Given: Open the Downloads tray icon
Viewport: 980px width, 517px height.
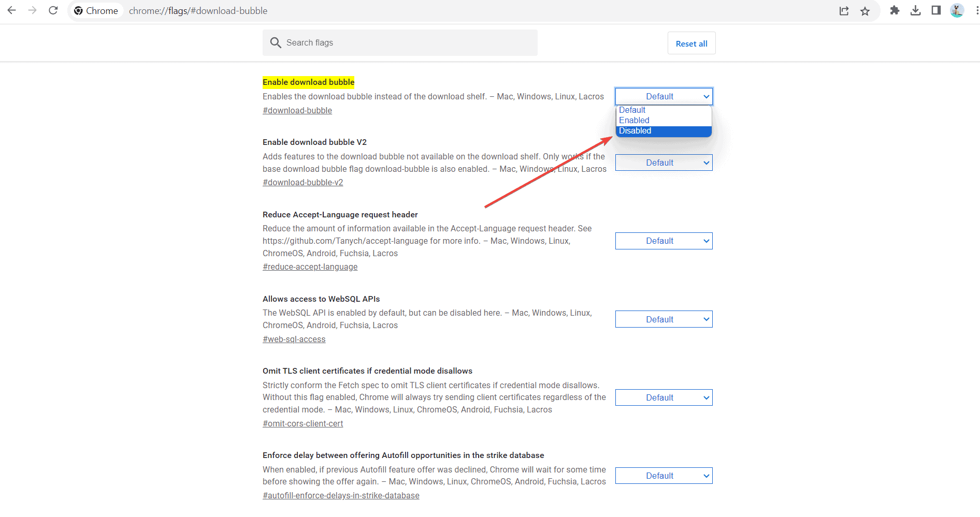Looking at the screenshot, I should tap(915, 10).
